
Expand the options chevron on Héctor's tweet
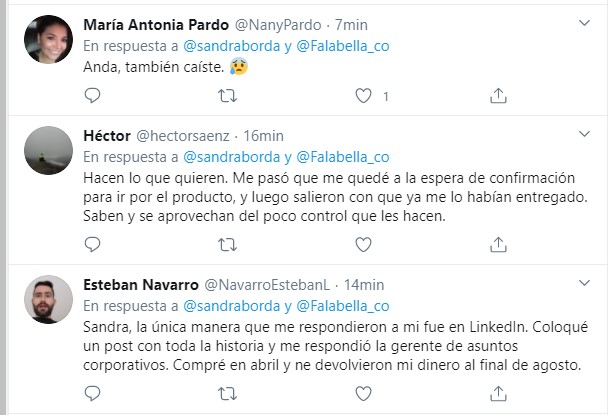[x=585, y=135]
